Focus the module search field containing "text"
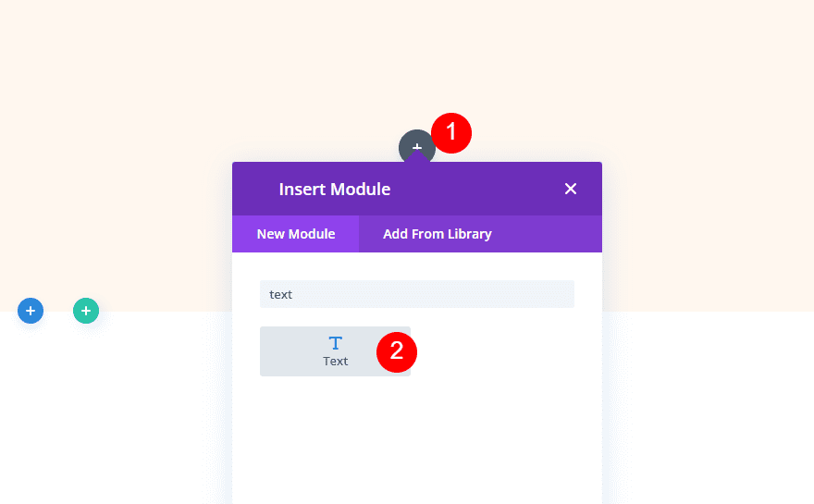This screenshot has height=504, width=814. [x=416, y=294]
